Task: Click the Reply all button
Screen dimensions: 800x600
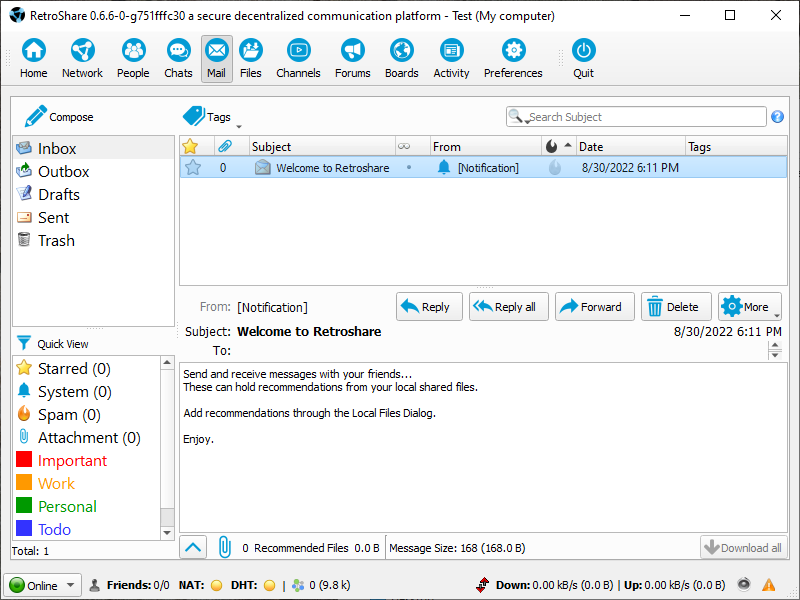Action: (x=508, y=307)
